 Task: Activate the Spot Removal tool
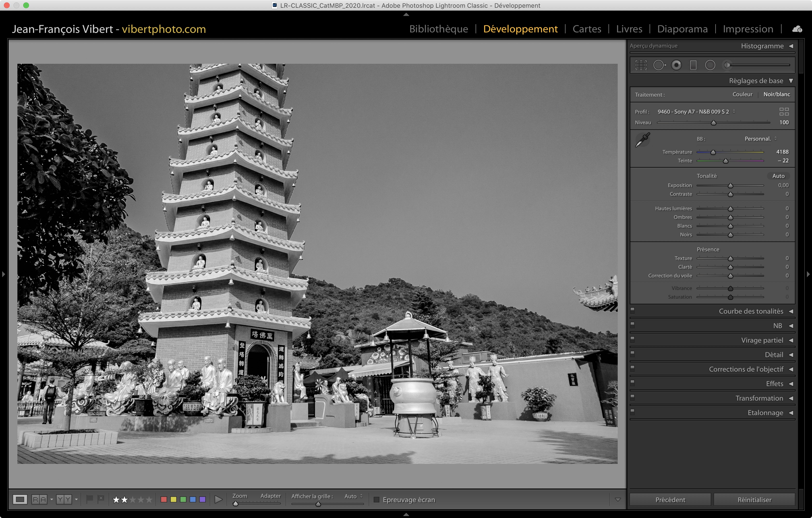click(659, 65)
